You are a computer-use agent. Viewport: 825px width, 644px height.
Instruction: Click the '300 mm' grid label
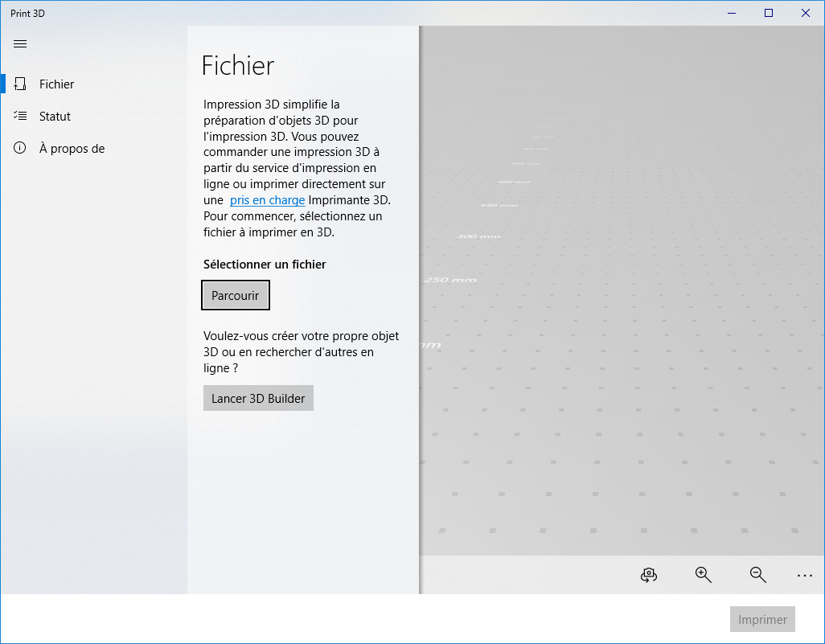478,236
